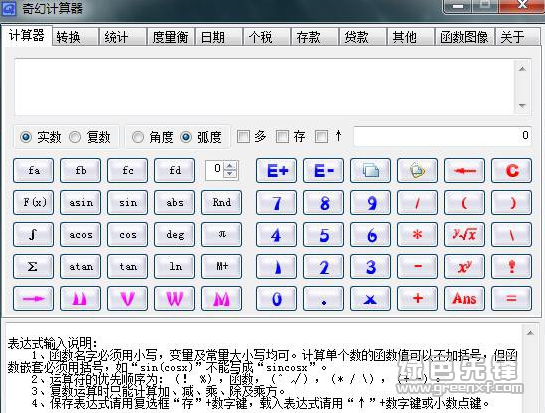Click the red backspace arrow button
Image resolution: width=545 pixels, height=413 pixels.
[464, 171]
